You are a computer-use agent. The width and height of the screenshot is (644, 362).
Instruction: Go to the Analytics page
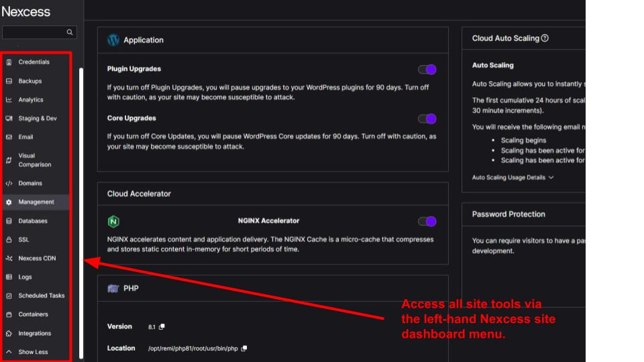pyautogui.click(x=31, y=100)
